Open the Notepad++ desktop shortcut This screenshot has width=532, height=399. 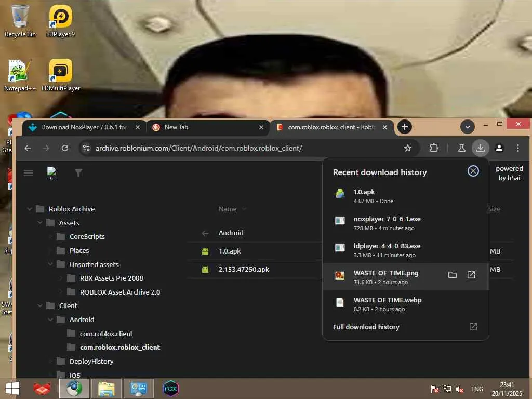coord(20,75)
